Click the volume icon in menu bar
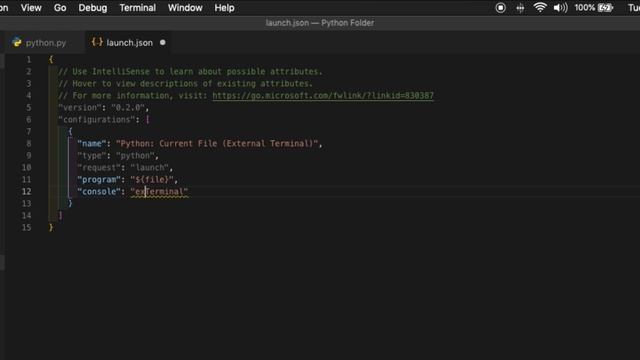The height and width of the screenshot is (360, 640). coord(560,8)
